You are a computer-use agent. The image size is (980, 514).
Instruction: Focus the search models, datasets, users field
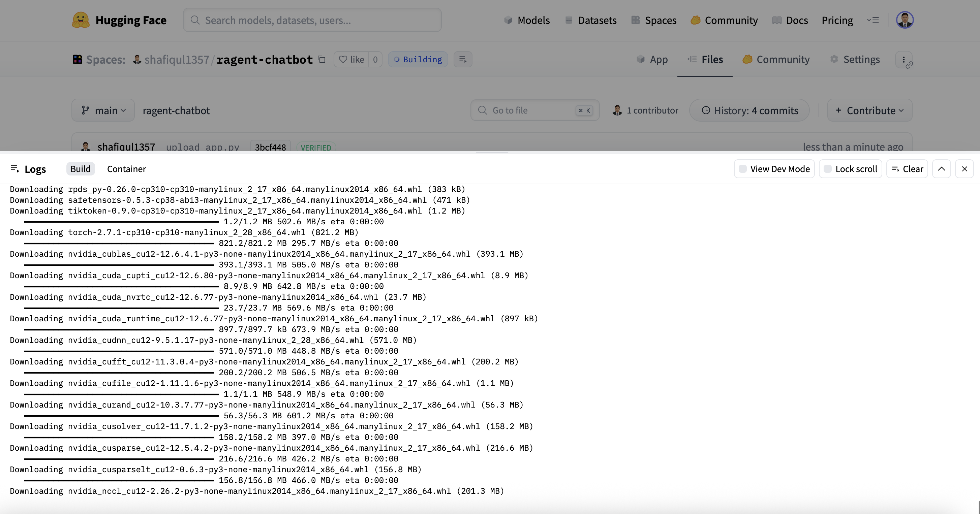coord(312,20)
